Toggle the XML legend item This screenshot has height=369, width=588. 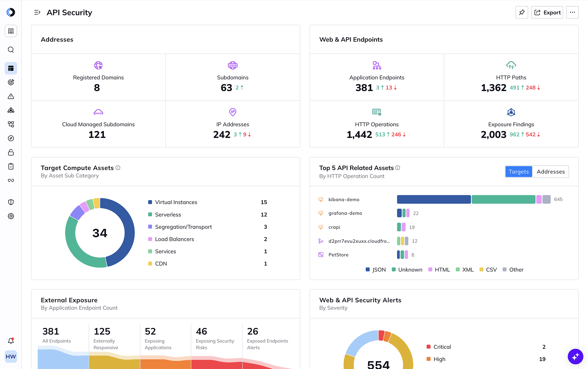click(x=464, y=269)
